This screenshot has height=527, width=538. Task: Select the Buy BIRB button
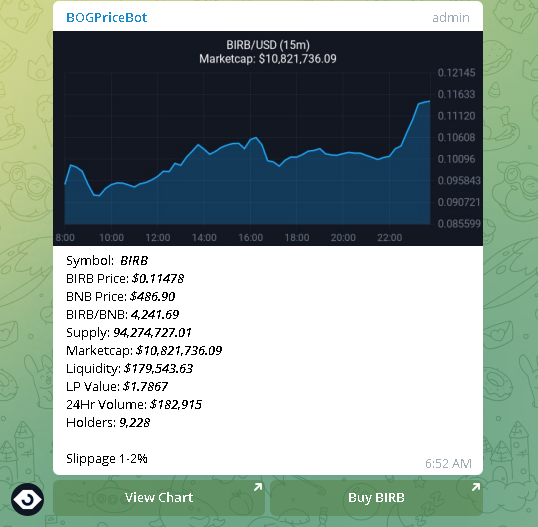tap(376, 497)
